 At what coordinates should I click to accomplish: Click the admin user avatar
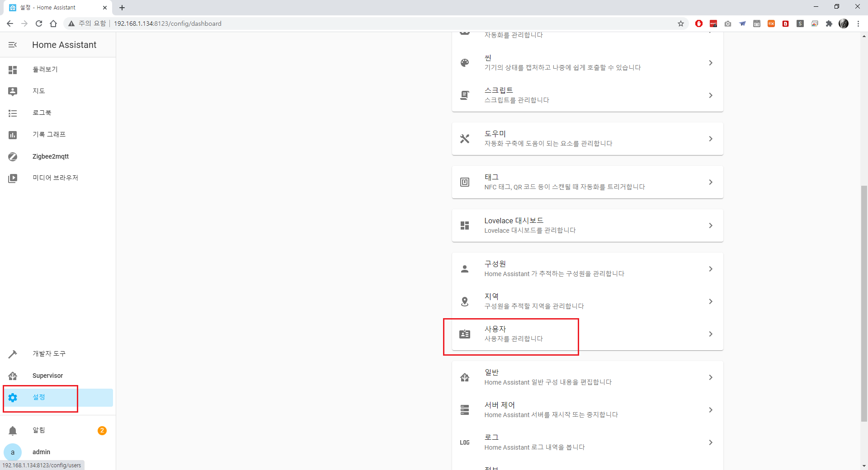point(13,452)
